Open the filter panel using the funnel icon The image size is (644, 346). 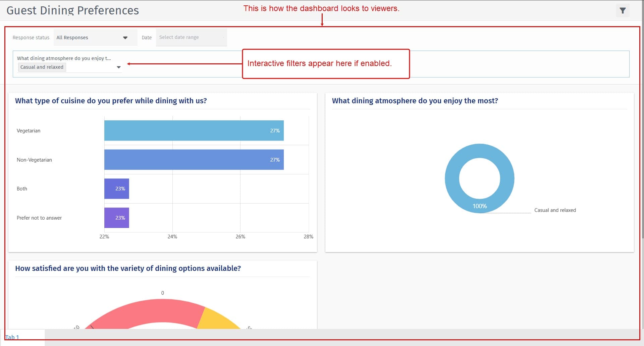tap(623, 10)
